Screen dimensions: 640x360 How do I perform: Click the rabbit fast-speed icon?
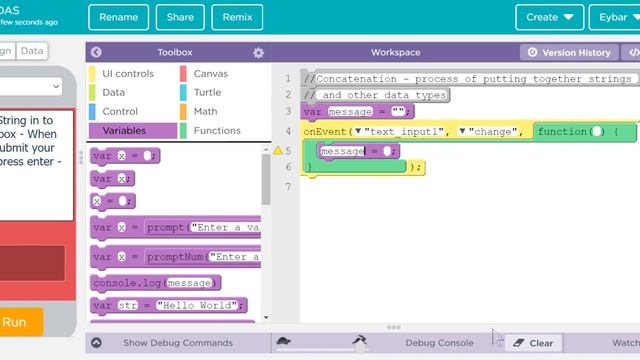click(x=360, y=339)
